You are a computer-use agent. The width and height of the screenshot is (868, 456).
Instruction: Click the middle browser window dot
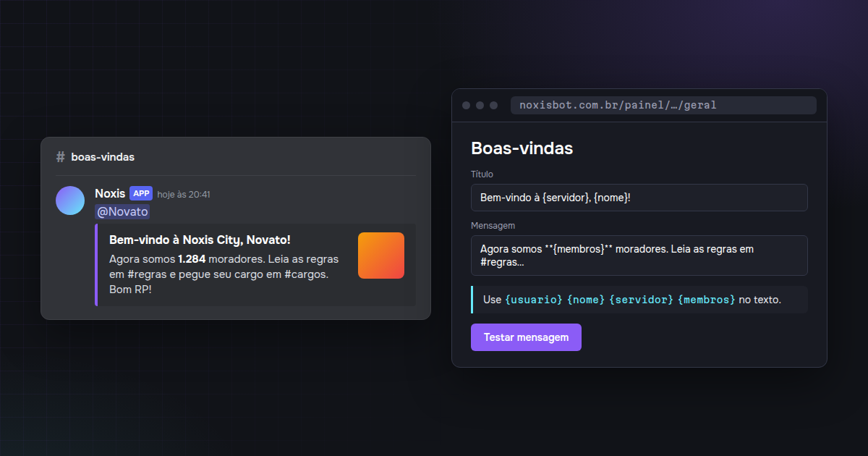click(480, 106)
